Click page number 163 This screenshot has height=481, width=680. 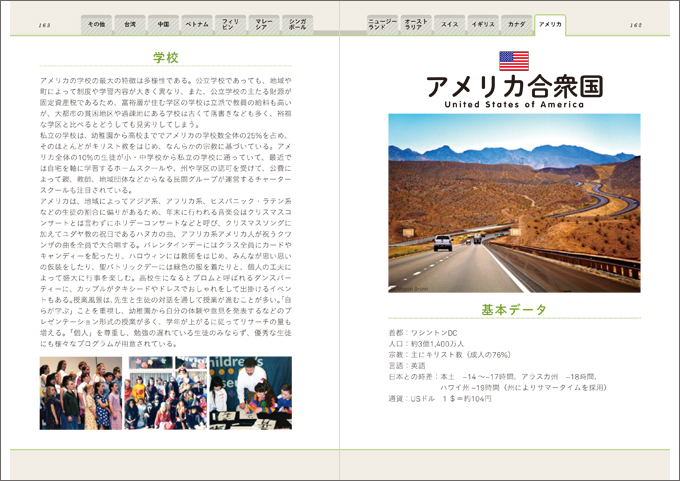[45, 25]
